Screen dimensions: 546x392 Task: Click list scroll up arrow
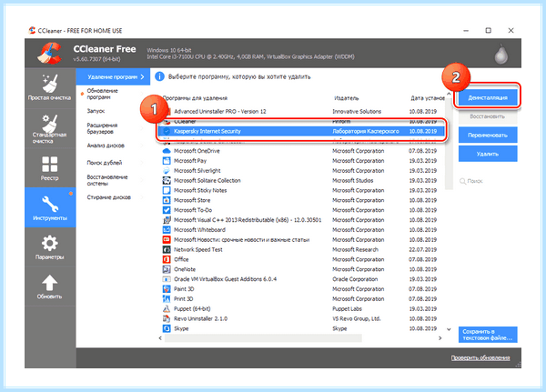[449, 95]
